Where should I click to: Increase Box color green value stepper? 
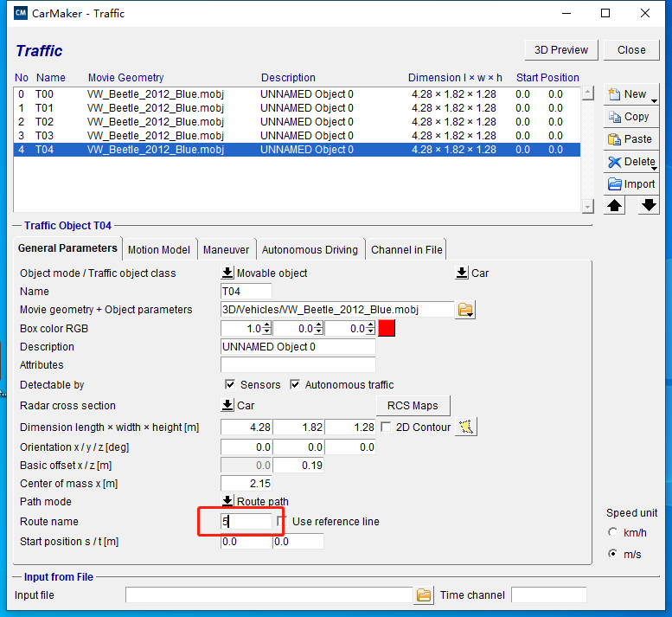pos(319,325)
